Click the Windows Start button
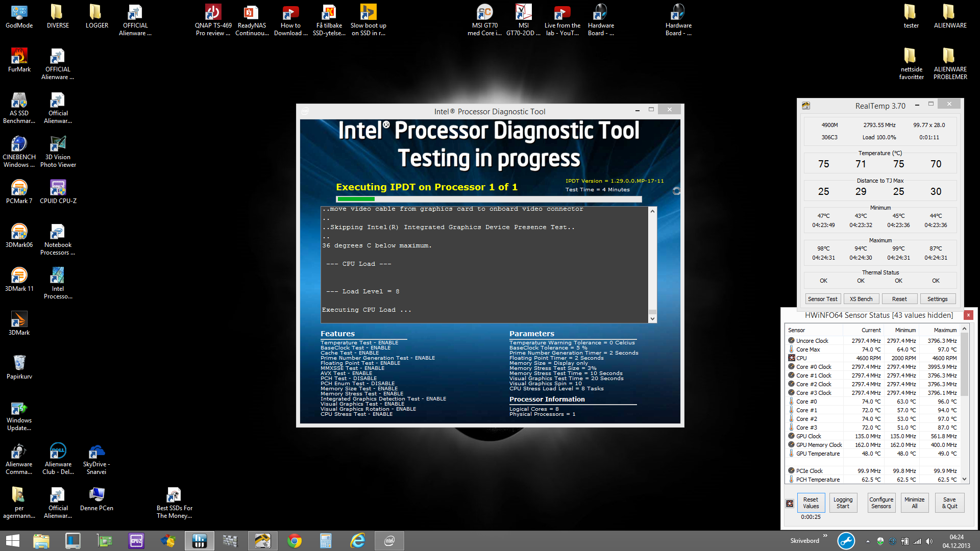The image size is (980, 551). [12, 541]
